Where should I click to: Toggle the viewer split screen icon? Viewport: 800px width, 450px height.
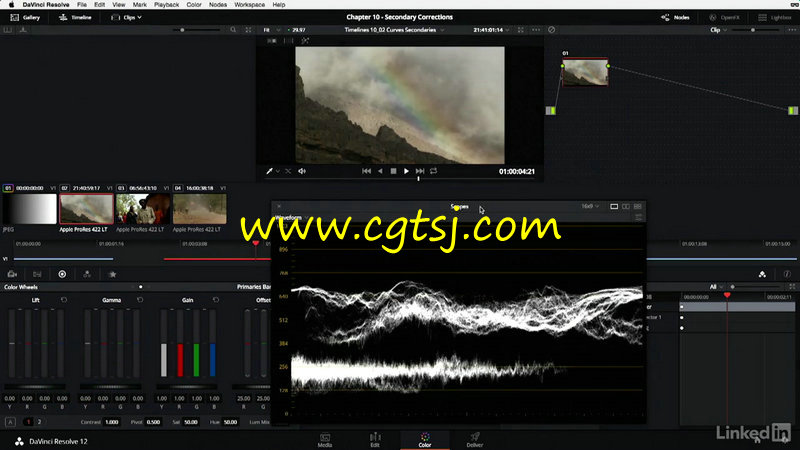(288, 41)
